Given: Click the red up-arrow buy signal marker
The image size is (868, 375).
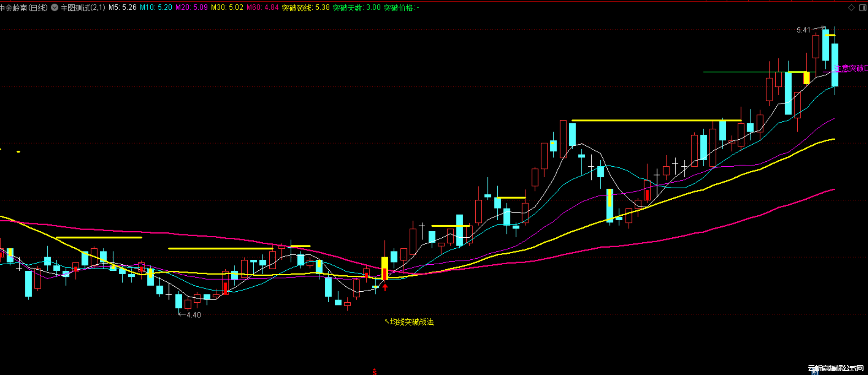Looking at the screenshot, I should pyautogui.click(x=385, y=287).
